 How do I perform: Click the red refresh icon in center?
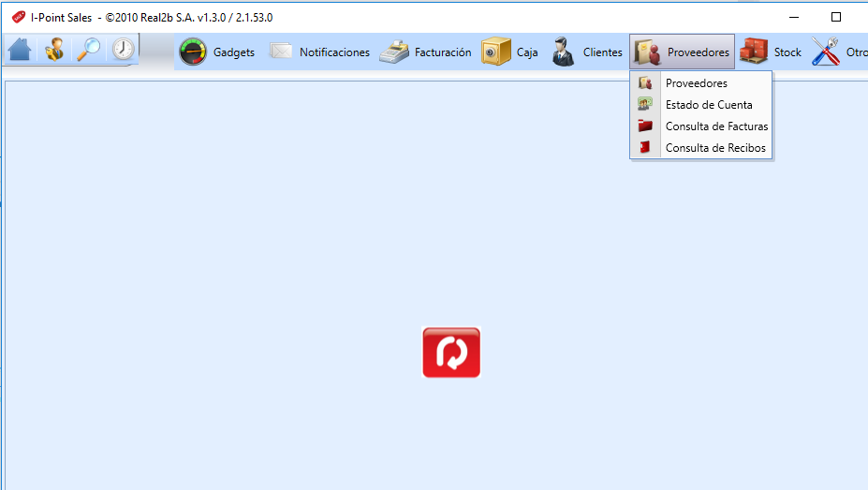coord(451,352)
